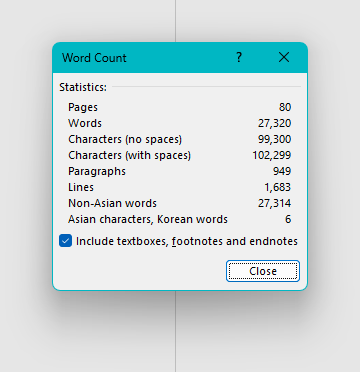Click the lines value 1,683
Screen dimensions: 360x372
[278, 187]
